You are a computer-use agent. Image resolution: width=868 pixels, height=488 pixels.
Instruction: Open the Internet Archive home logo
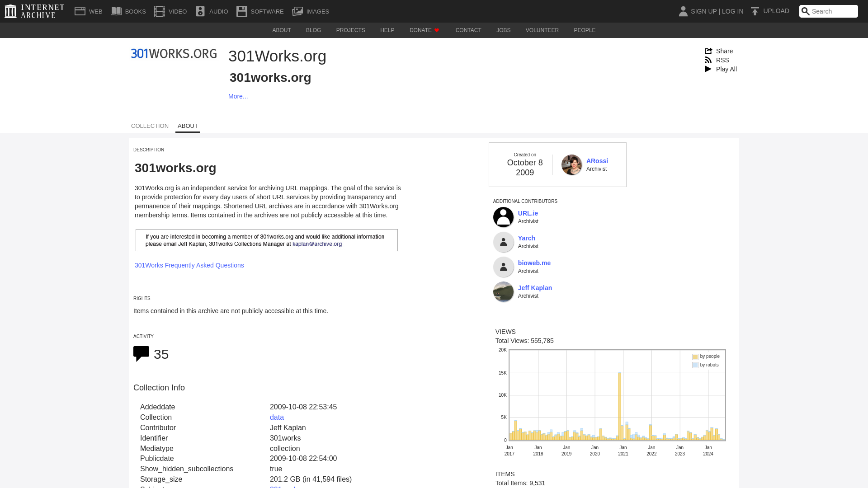tap(34, 11)
